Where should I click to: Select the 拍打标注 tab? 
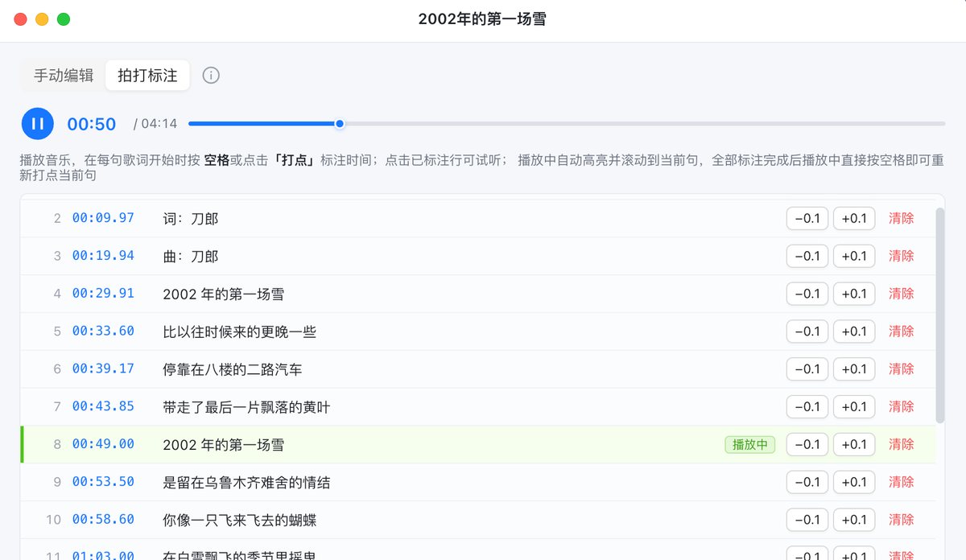147,76
